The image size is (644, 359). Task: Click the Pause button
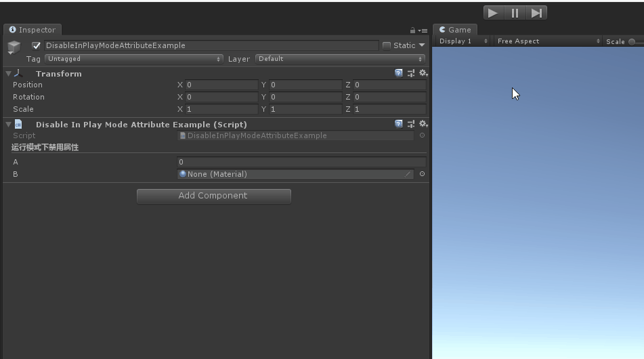click(x=515, y=13)
